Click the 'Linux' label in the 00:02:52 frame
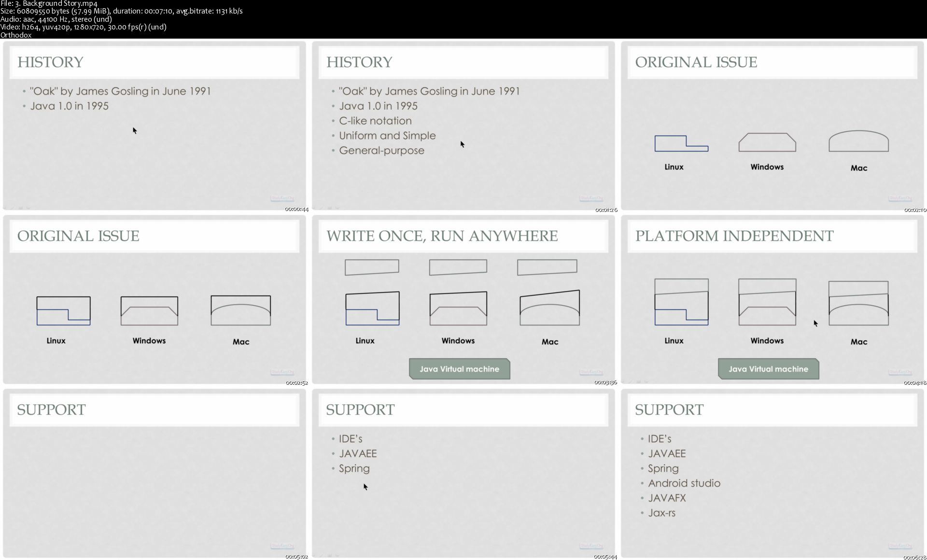Image resolution: width=927 pixels, height=560 pixels. click(56, 341)
